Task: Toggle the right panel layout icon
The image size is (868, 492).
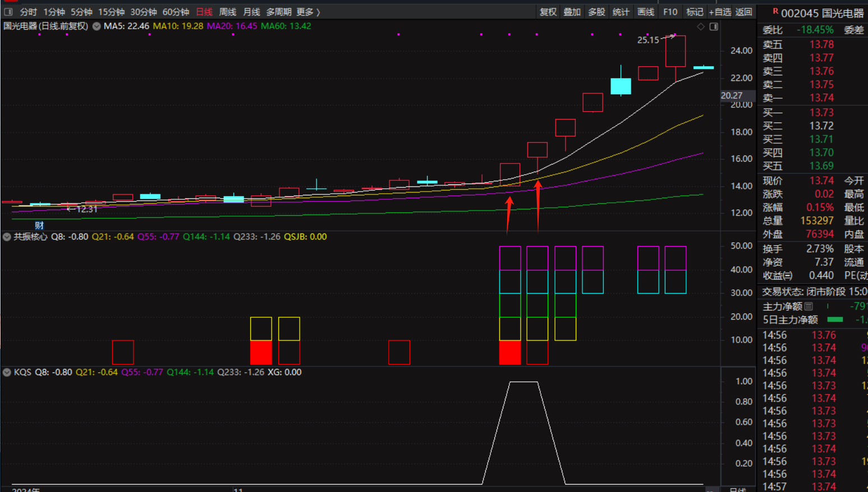Action: coord(714,26)
